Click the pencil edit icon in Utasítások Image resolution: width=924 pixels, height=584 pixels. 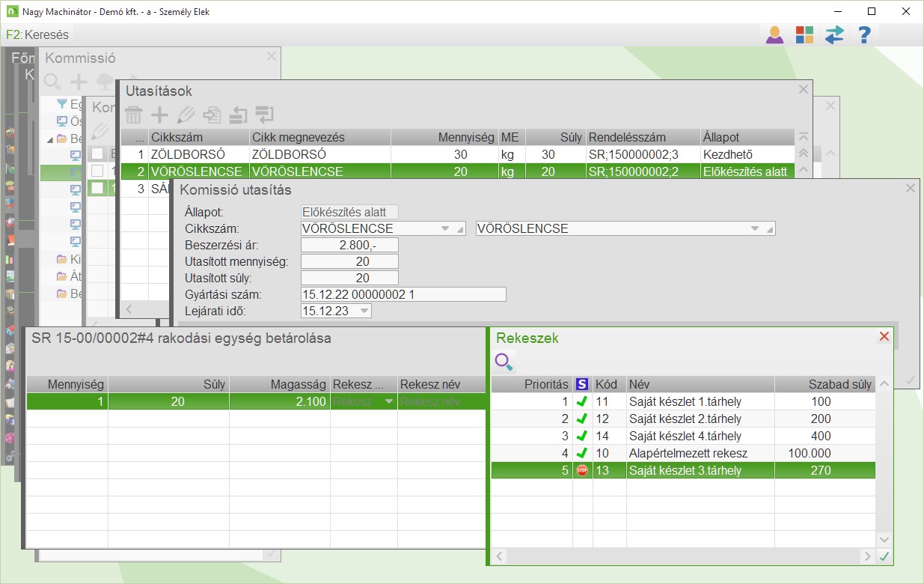coord(186,115)
